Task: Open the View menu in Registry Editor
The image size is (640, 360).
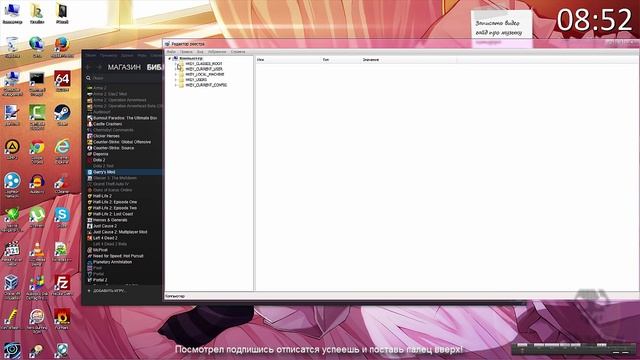Action: pos(200,52)
